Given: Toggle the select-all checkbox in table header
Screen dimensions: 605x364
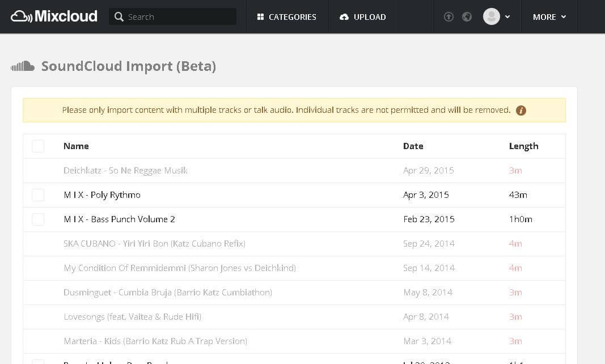Looking at the screenshot, I should point(38,146).
